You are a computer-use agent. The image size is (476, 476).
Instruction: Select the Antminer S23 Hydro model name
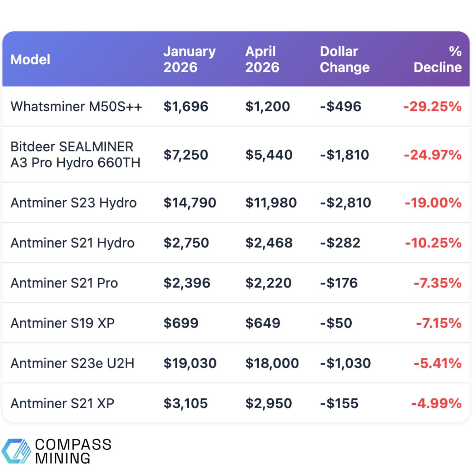click(74, 203)
